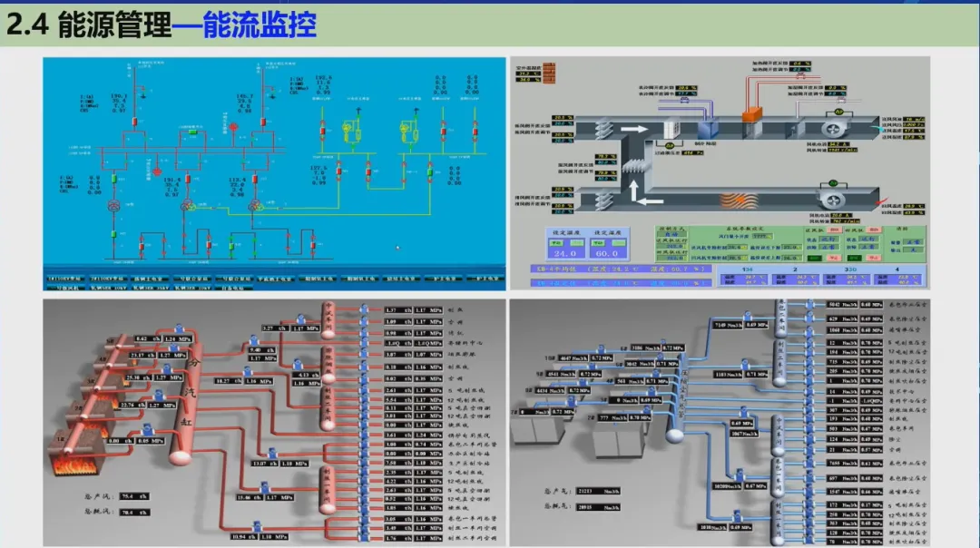
Task: Click the 127.5 reading beside the yellow bus
Action: tap(318, 168)
